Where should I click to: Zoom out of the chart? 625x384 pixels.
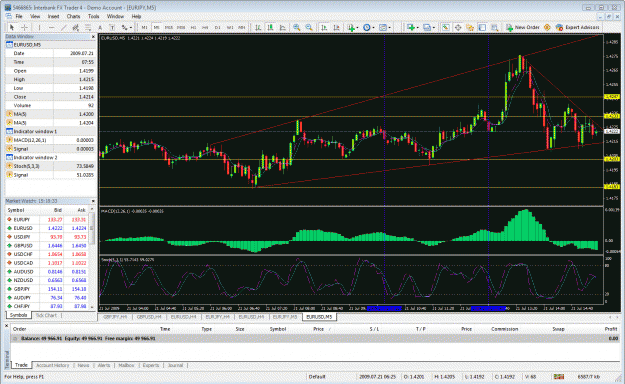309,27
